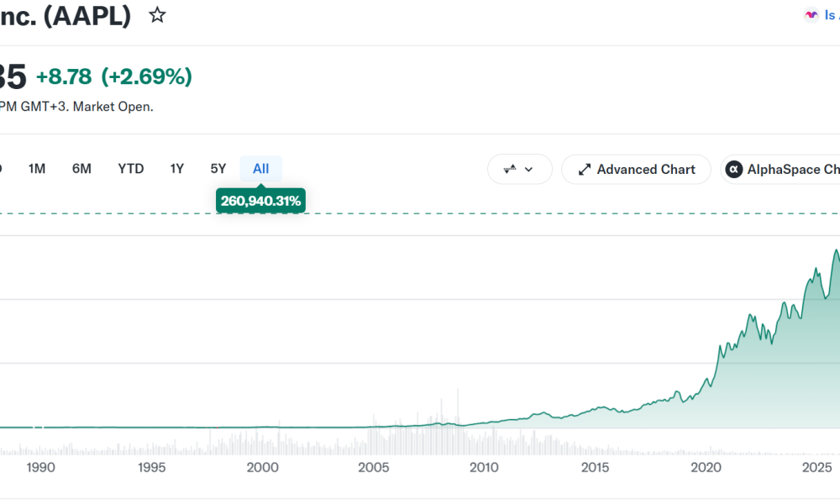
Task: Click the expand arrows icon in Advanced Chart
Action: point(585,170)
